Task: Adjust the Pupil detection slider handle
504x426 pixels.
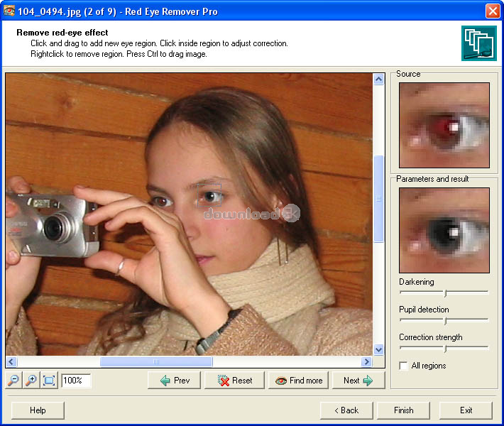Action: tap(445, 320)
